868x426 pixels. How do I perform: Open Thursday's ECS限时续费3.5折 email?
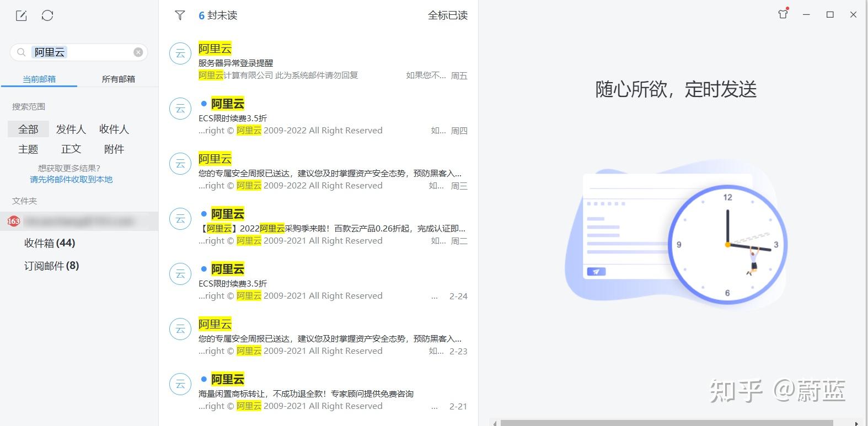[x=318, y=116]
